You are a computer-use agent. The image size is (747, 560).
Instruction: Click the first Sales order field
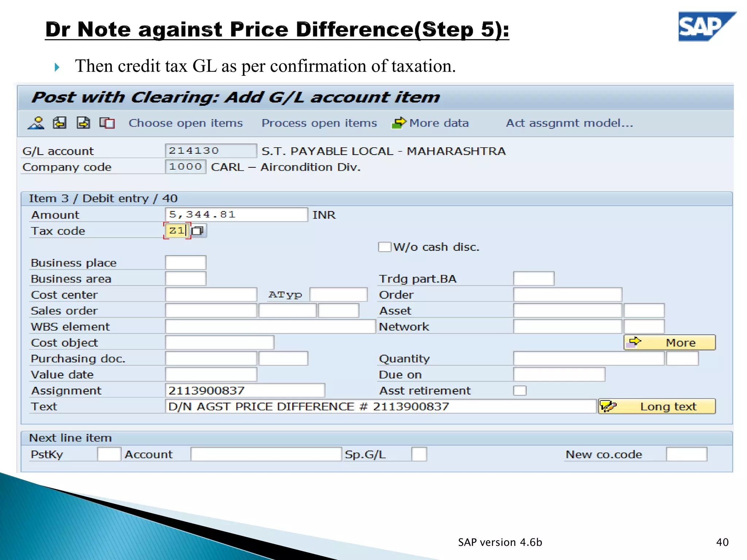click(211, 311)
